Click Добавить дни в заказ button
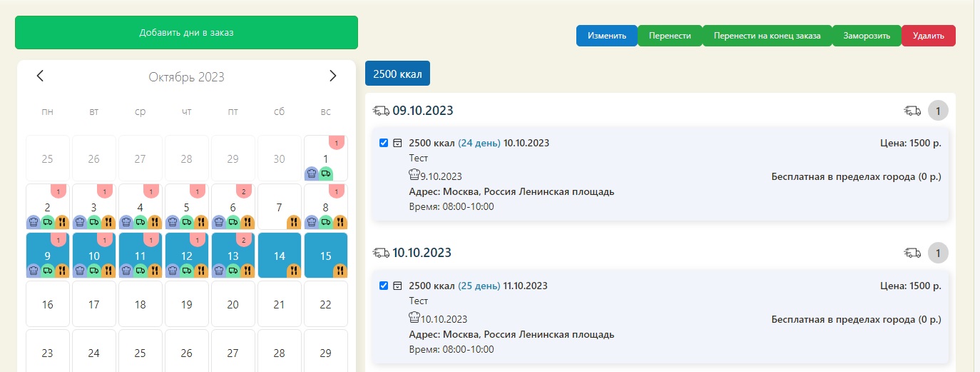The height and width of the screenshot is (372, 980). tap(186, 32)
